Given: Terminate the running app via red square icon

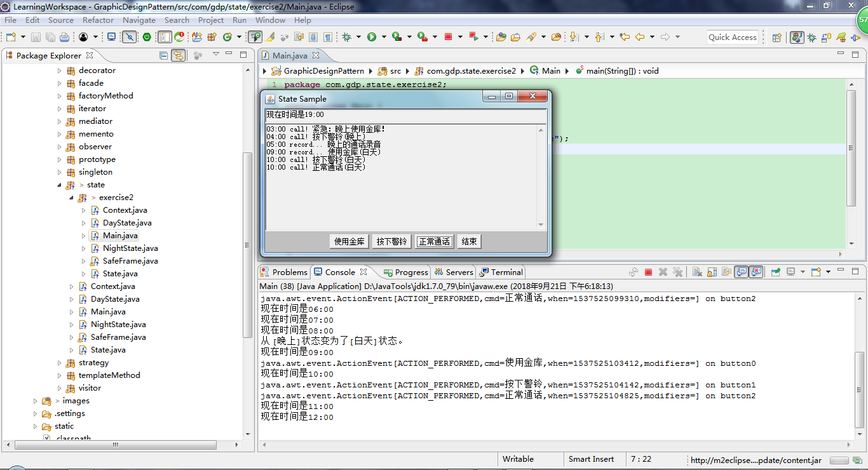Looking at the screenshot, I should coord(648,272).
